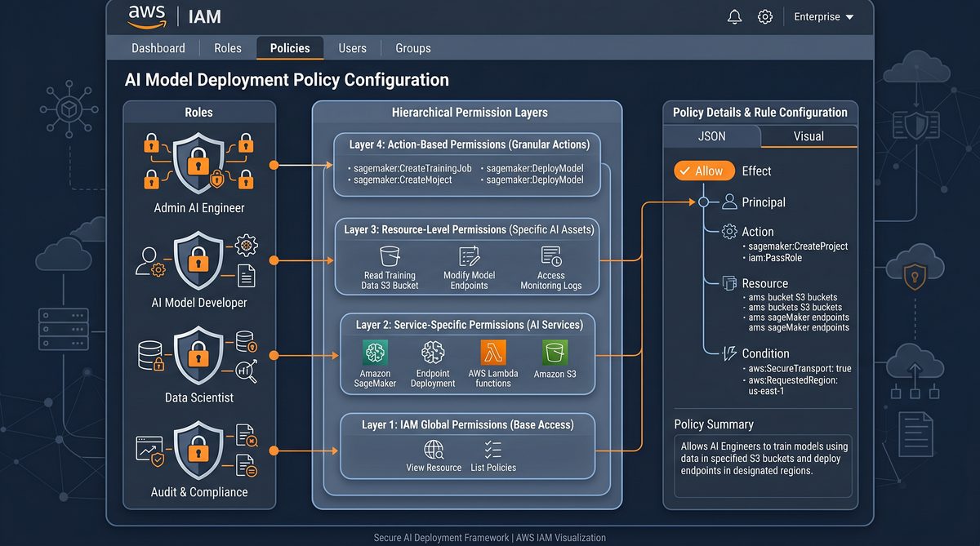Image resolution: width=980 pixels, height=546 pixels.
Task: Click the Amazon SageMaker service icon
Action: (x=375, y=353)
